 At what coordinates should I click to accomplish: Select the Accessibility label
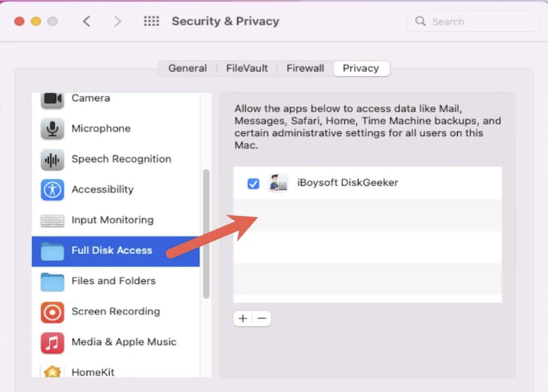(102, 189)
